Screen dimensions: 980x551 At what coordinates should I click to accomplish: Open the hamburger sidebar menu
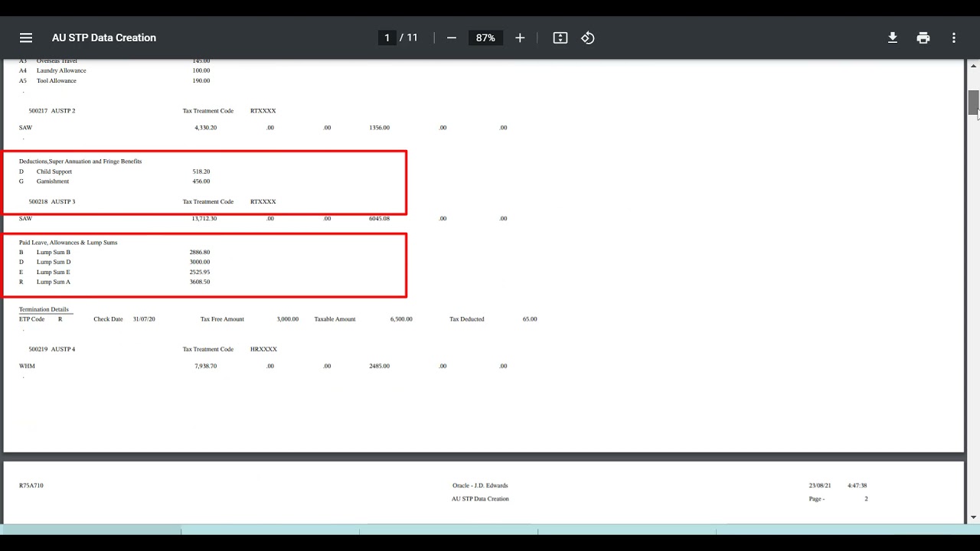(x=26, y=37)
